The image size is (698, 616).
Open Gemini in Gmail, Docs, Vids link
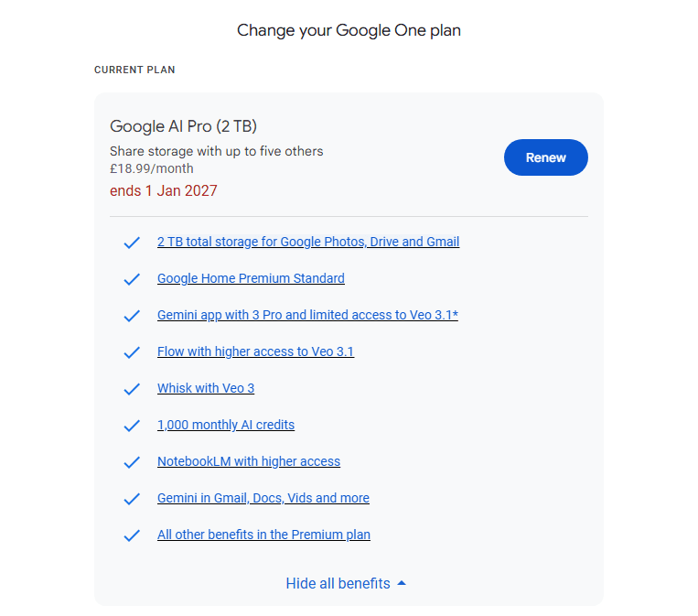(263, 498)
